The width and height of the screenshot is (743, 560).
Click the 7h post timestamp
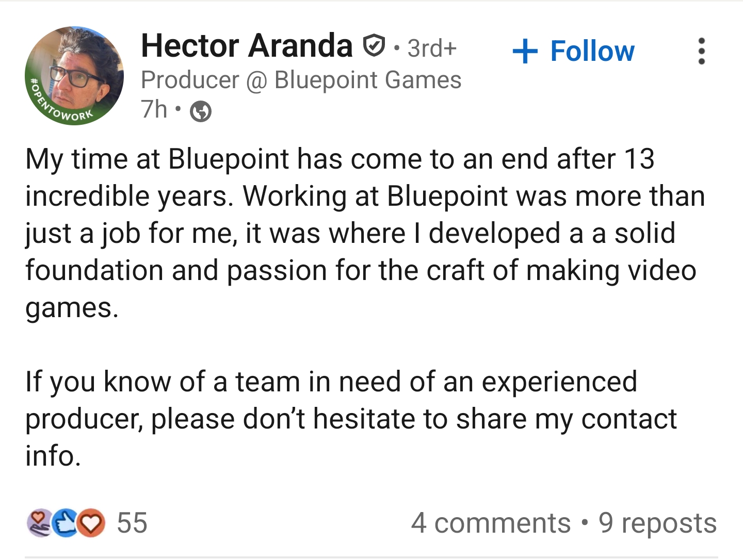[x=154, y=109]
